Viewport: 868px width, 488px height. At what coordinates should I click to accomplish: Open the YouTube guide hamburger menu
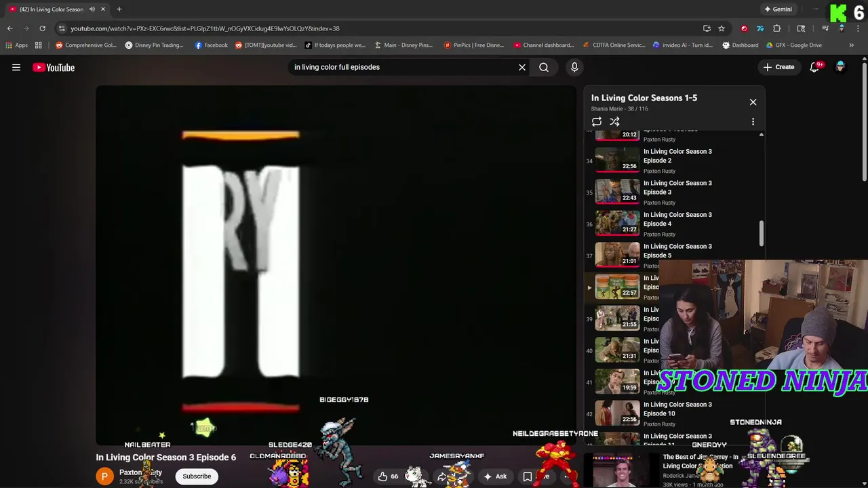(16, 67)
